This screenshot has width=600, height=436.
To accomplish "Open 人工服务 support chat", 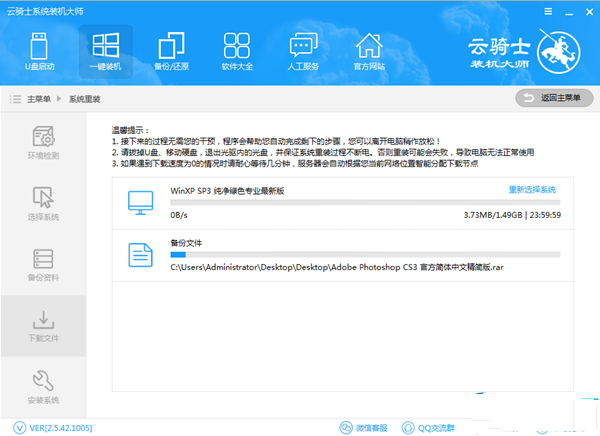I will pyautogui.click(x=303, y=52).
